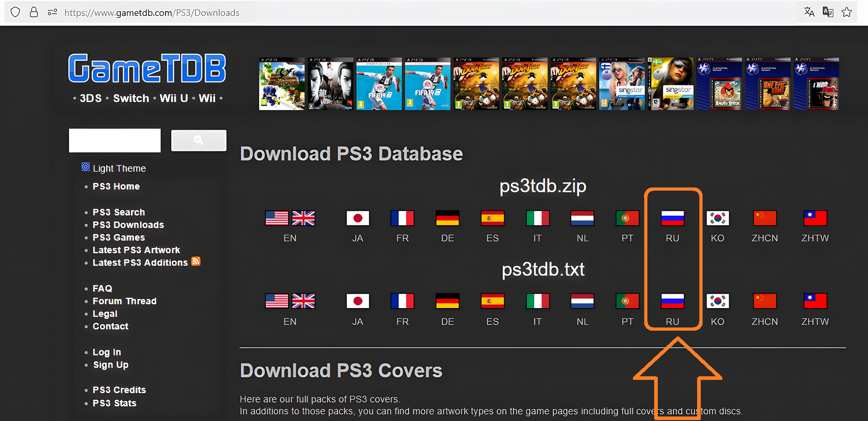Click Log In in sidebar
This screenshot has width=868, height=421.
107,352
